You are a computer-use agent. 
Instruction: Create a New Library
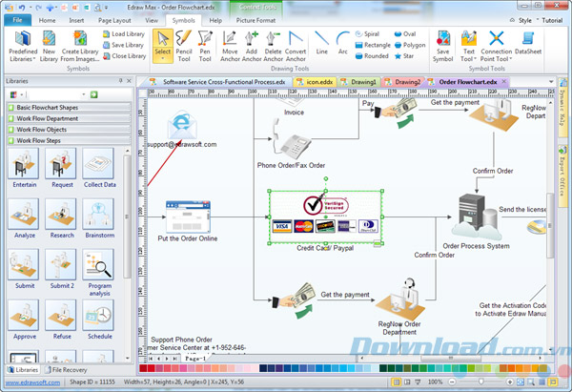[49, 47]
